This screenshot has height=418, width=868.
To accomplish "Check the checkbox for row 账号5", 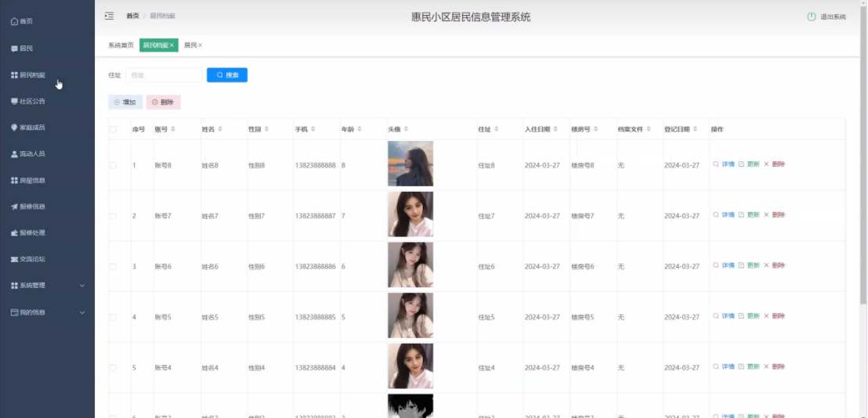I will click(113, 317).
